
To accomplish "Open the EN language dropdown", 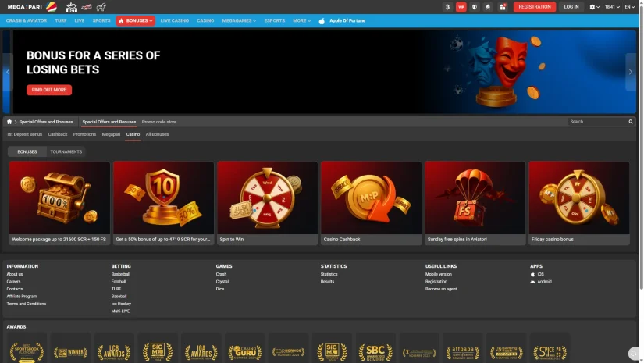I will pyautogui.click(x=629, y=7).
